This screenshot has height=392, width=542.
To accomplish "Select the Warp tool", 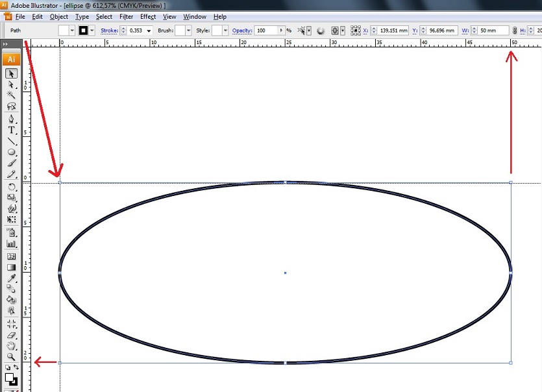I will click(x=11, y=209).
